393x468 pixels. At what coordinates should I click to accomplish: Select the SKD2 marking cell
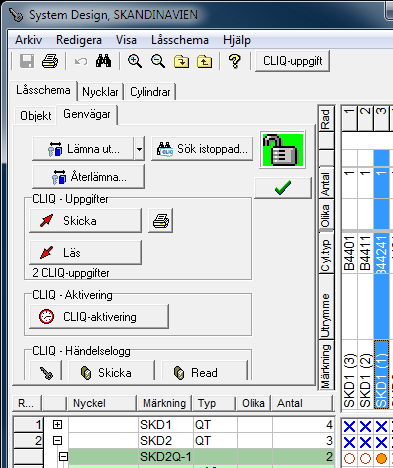(166, 441)
